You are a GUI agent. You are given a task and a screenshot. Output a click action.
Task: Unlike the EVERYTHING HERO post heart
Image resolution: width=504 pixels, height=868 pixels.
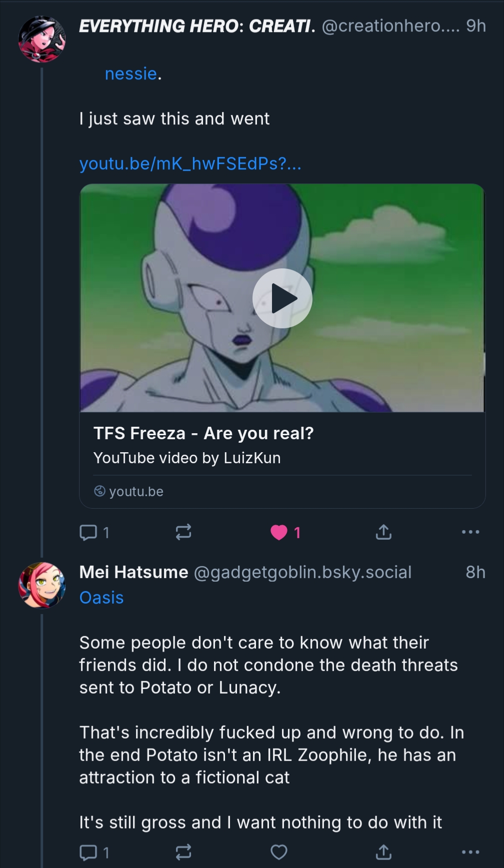[x=279, y=533]
